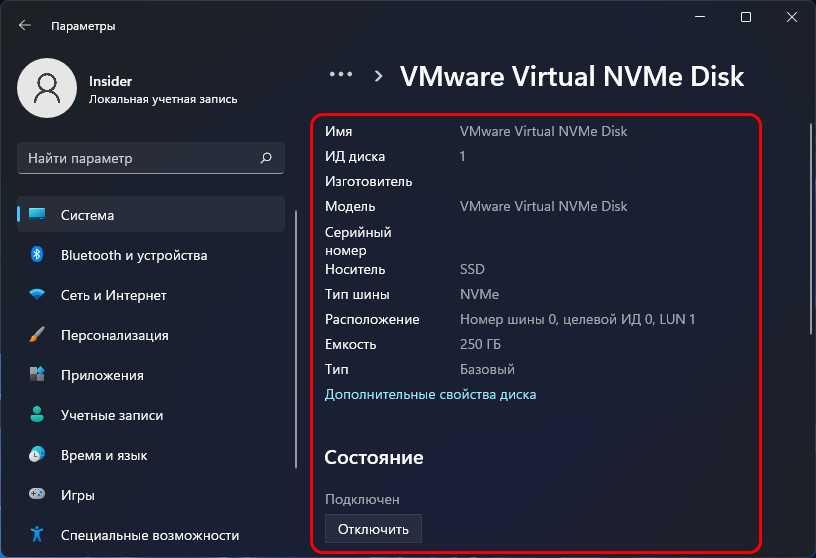The image size is (816, 558).
Task: Click the back arrow in title bar
Action: click(x=25, y=25)
